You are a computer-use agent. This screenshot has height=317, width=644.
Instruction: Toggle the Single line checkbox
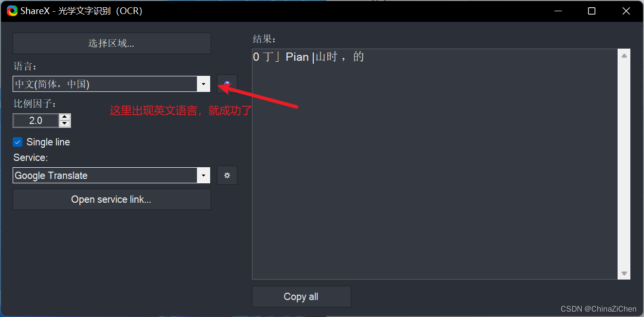point(18,142)
